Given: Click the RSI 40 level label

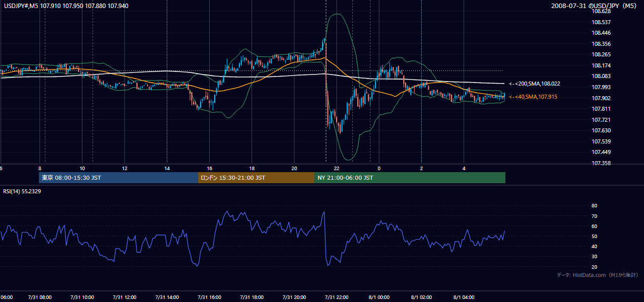Looking at the screenshot, I should [594, 246].
